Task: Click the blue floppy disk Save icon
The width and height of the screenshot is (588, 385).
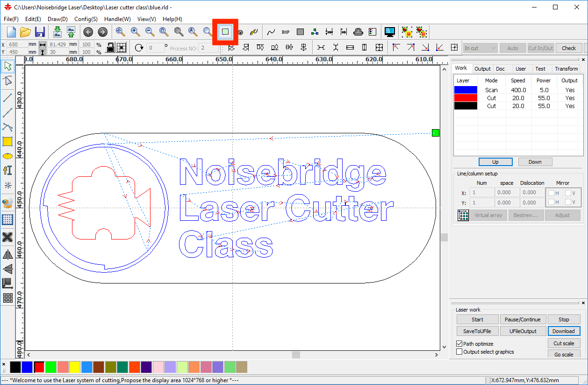Action: click(x=40, y=32)
